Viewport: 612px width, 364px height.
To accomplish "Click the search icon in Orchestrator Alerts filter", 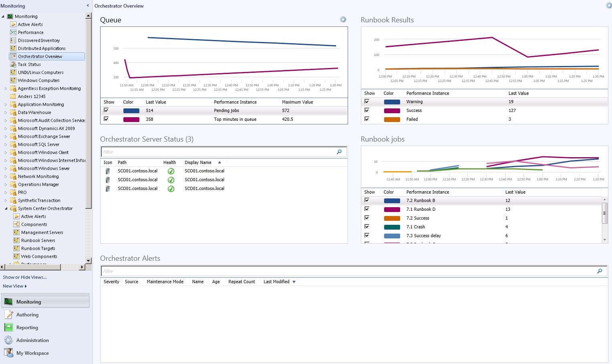I will [600, 271].
